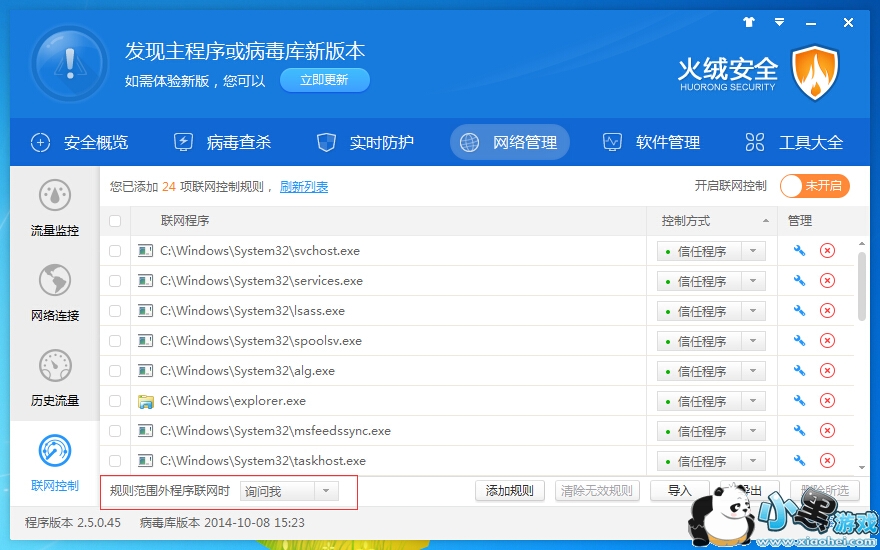Click the 刷新列表 refresh link

coord(304,187)
